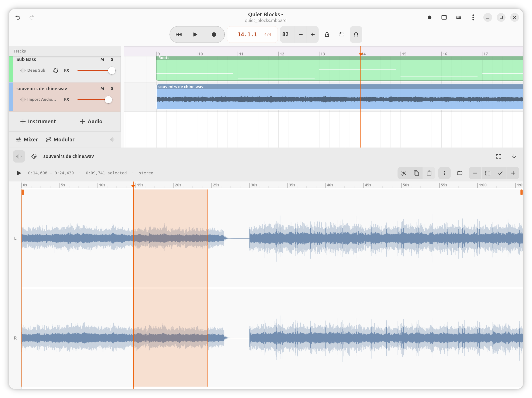Select the souvenirs de chine.wav audio clip
Viewport: 532px width, 398px height.
340,97
